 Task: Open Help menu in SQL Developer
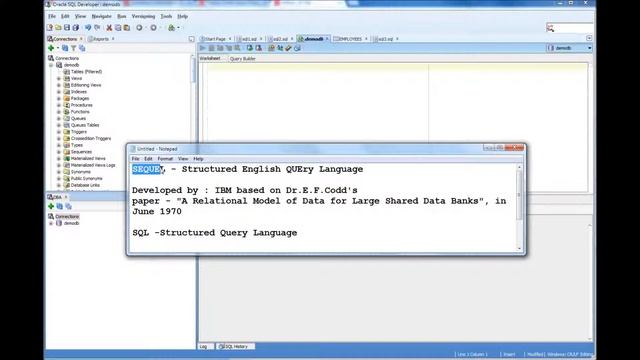(182, 16)
